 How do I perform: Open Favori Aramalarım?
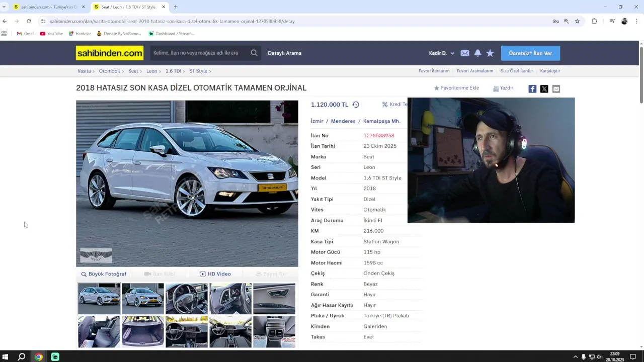click(x=475, y=71)
